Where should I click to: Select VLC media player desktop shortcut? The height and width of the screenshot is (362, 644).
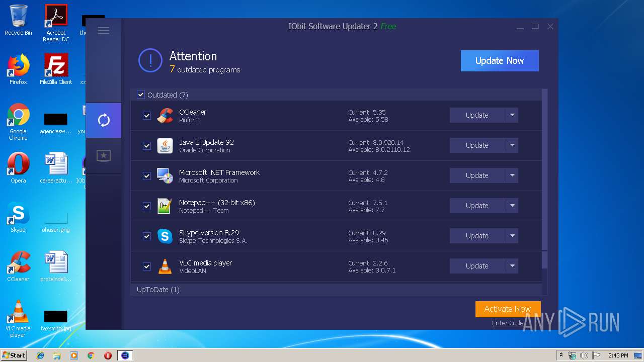point(18,319)
